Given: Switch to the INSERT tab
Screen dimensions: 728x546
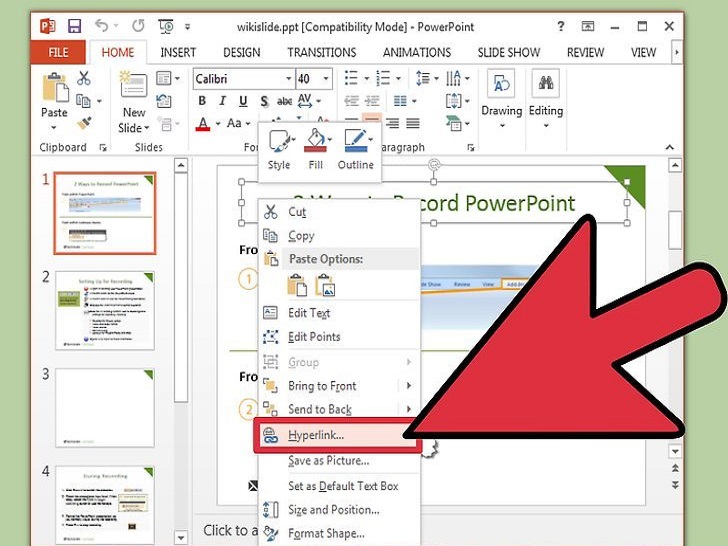Looking at the screenshot, I should pyautogui.click(x=178, y=52).
